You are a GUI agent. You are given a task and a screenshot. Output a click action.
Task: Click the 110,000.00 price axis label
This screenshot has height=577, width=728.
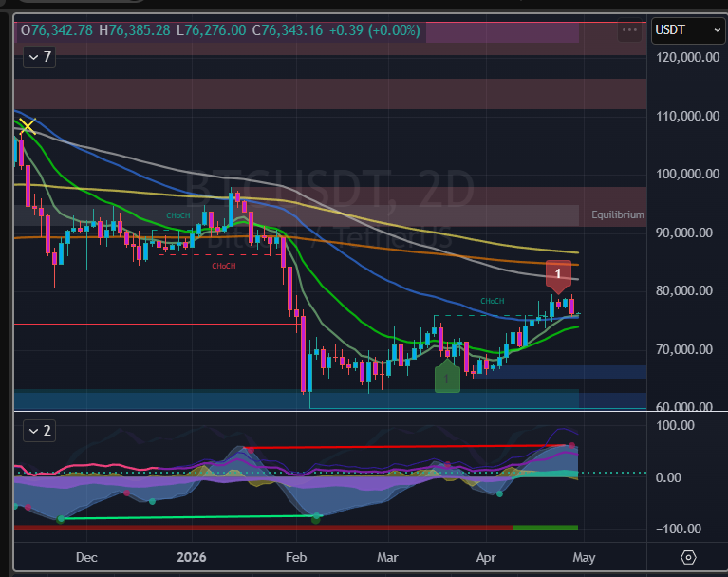tap(687, 116)
